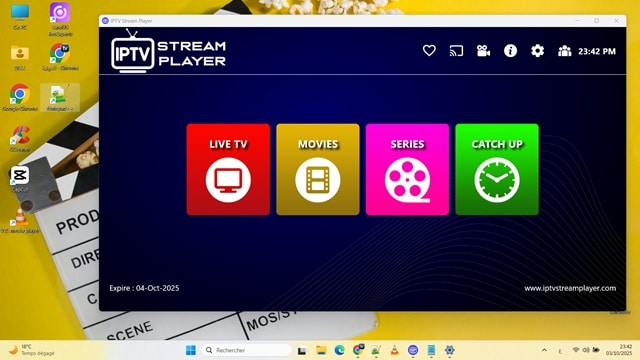Open the blue phone-shaped taskbar app

[431, 350]
